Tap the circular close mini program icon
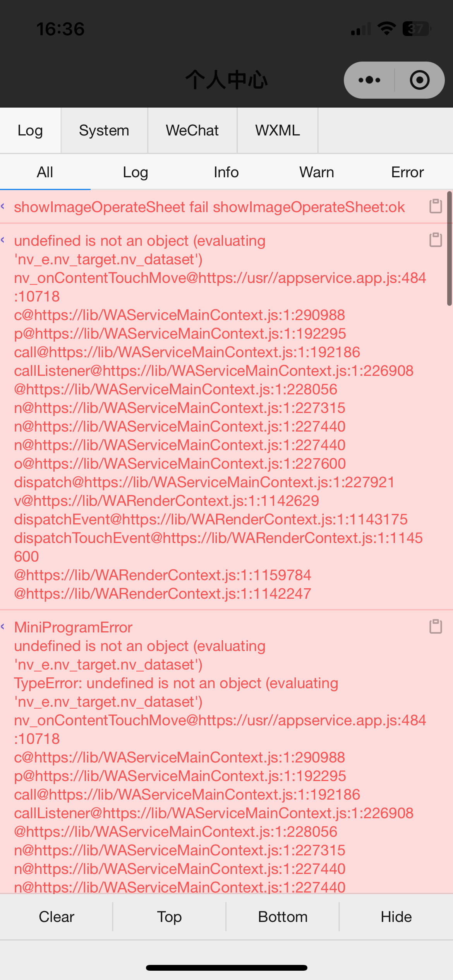The image size is (453, 980). [420, 80]
